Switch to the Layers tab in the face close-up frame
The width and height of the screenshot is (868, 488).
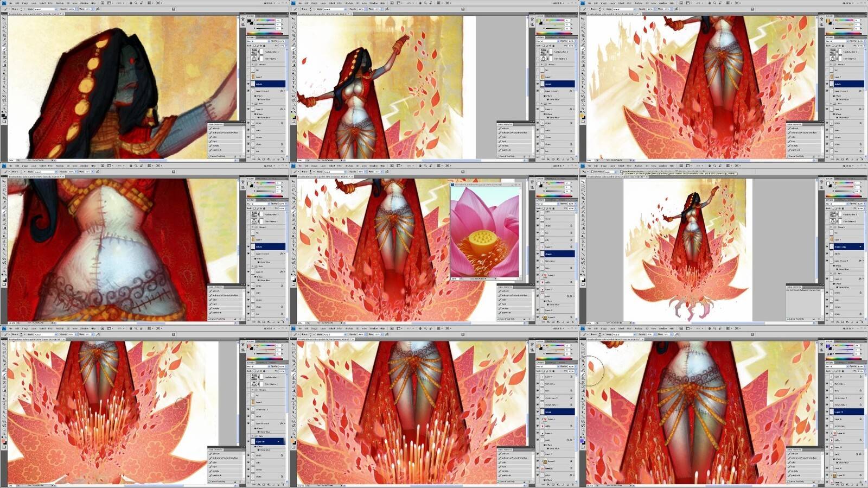pos(251,37)
